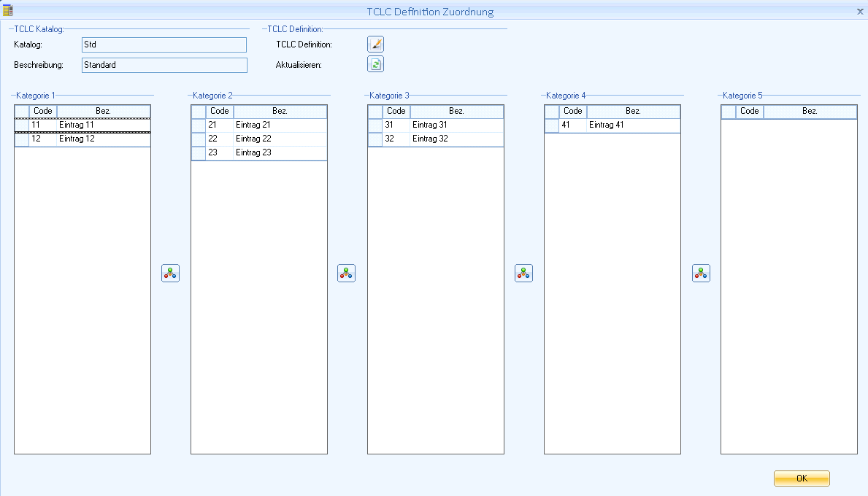Click code cell 31 in Kategorie 3
This screenshot has height=496, width=868.
(396, 125)
